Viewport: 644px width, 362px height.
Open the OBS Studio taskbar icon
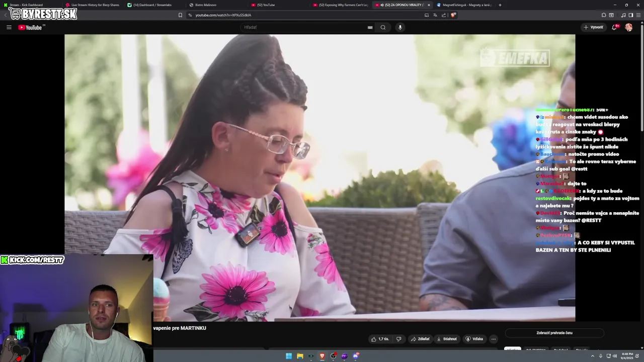point(333,356)
